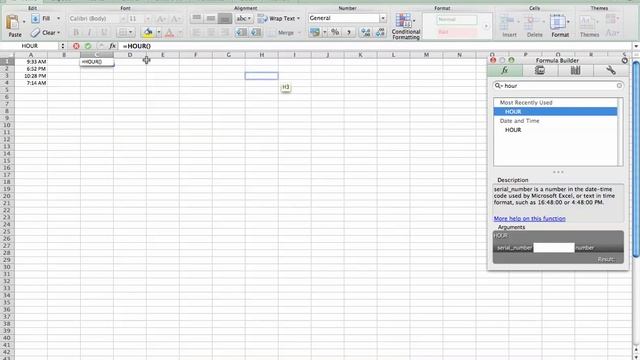Select cell A3 with 10:28 PM

pos(31,76)
